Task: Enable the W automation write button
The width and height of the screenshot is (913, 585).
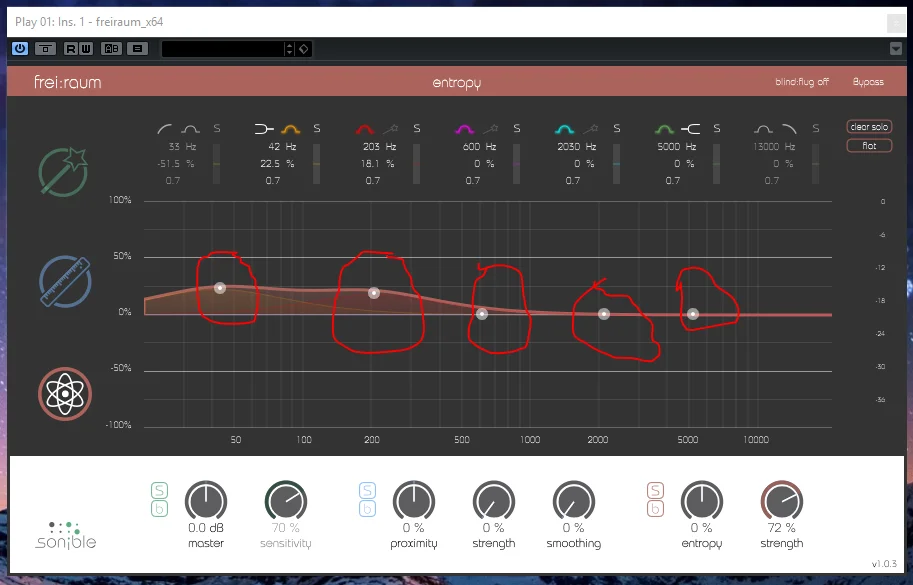Action: tap(86, 49)
